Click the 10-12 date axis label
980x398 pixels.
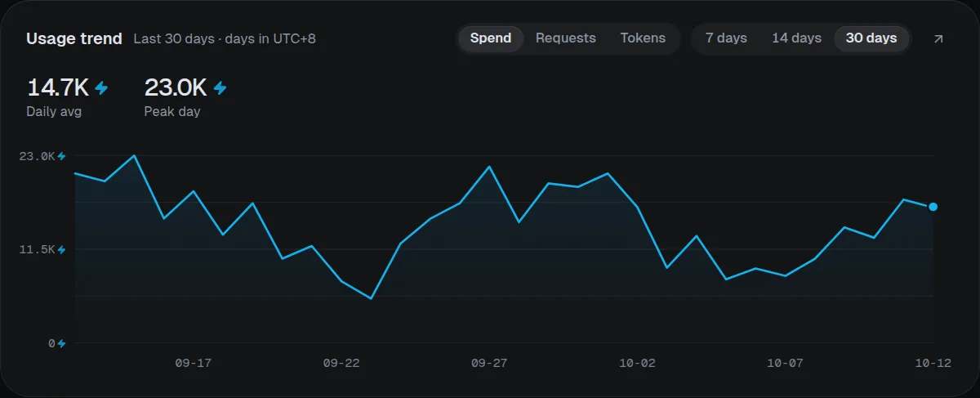pyautogui.click(x=933, y=364)
